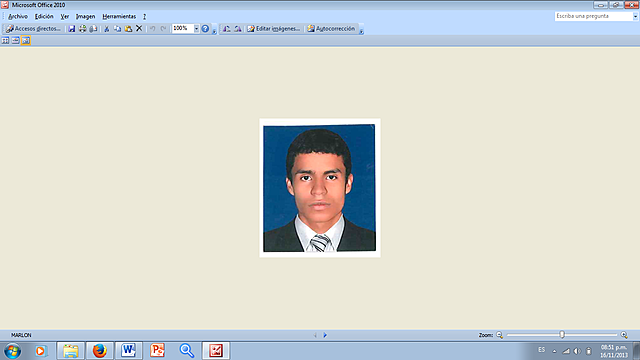This screenshot has width=640, height=360.
Task: Open Word from the taskbar
Action: pos(129,351)
